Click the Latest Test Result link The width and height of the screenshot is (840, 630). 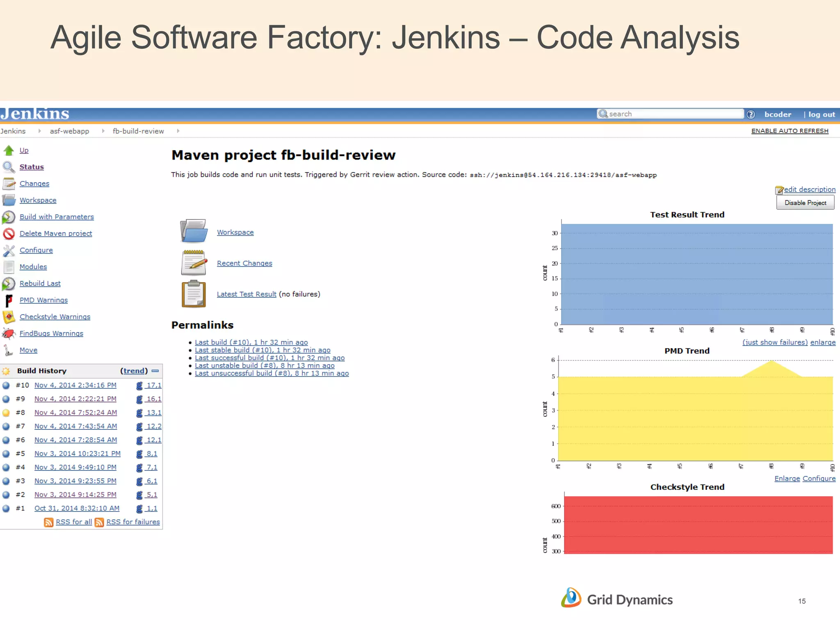click(247, 294)
